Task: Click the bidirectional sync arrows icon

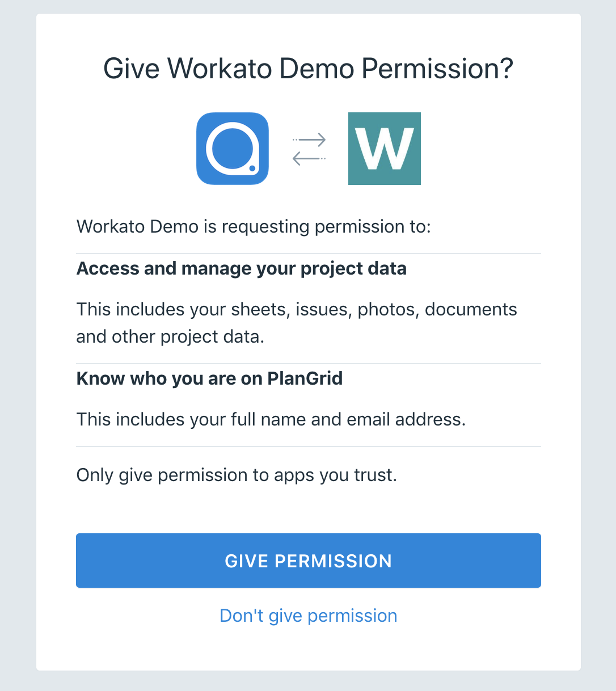Action: [x=308, y=148]
